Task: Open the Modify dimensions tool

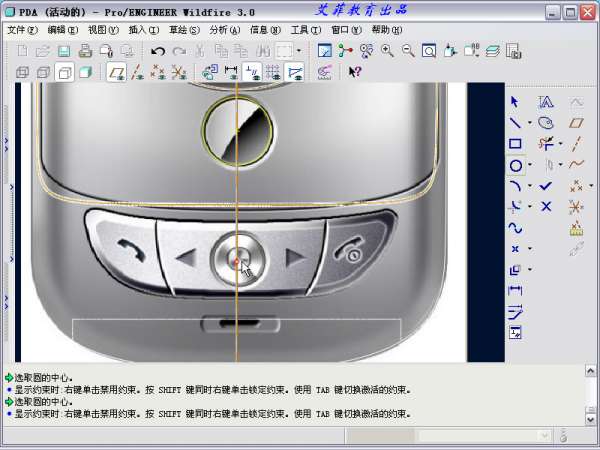Action: point(515,312)
